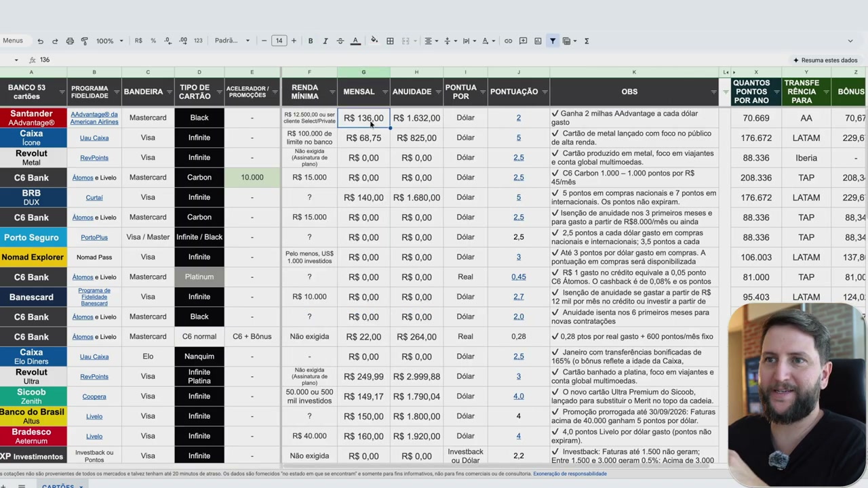
Task: Select the Nanquim card type cell
Action: click(199, 357)
